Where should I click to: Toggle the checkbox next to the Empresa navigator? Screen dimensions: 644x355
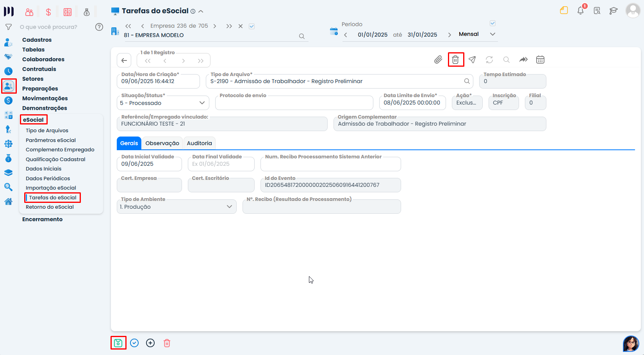click(x=252, y=26)
